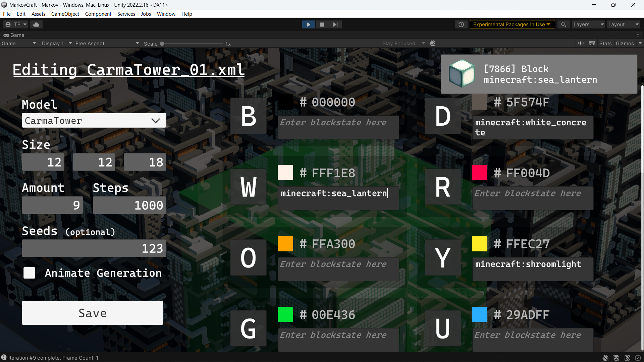Image resolution: width=644 pixels, height=362 pixels.
Task: Click the Stats button in the Game view
Action: (x=605, y=43)
